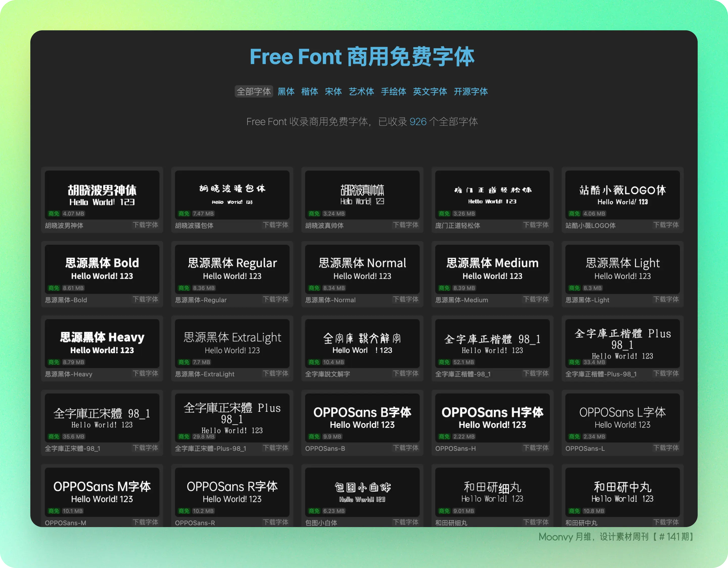Switch to the 黑体 category
This screenshot has width=728, height=568.
pyautogui.click(x=286, y=91)
